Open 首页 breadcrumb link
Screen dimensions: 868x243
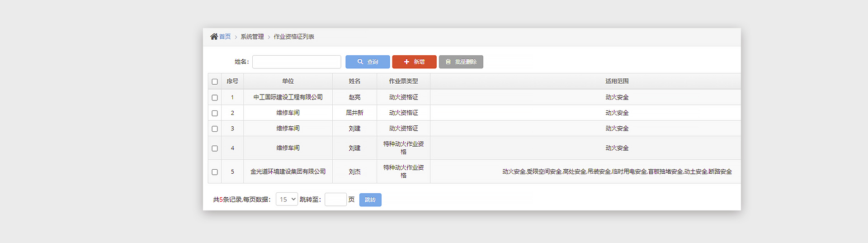(225, 37)
